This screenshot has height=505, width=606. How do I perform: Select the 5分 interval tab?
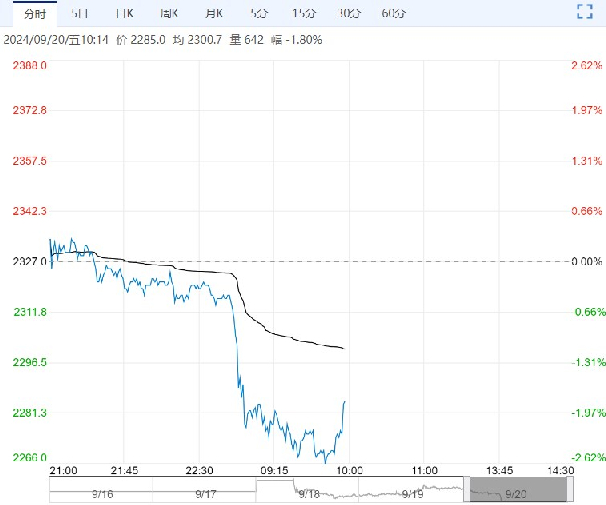point(258,13)
